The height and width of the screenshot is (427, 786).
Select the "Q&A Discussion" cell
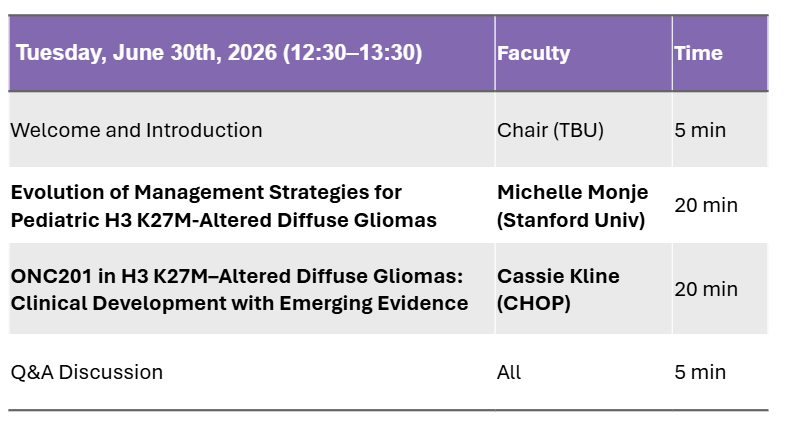pyautogui.click(x=86, y=372)
